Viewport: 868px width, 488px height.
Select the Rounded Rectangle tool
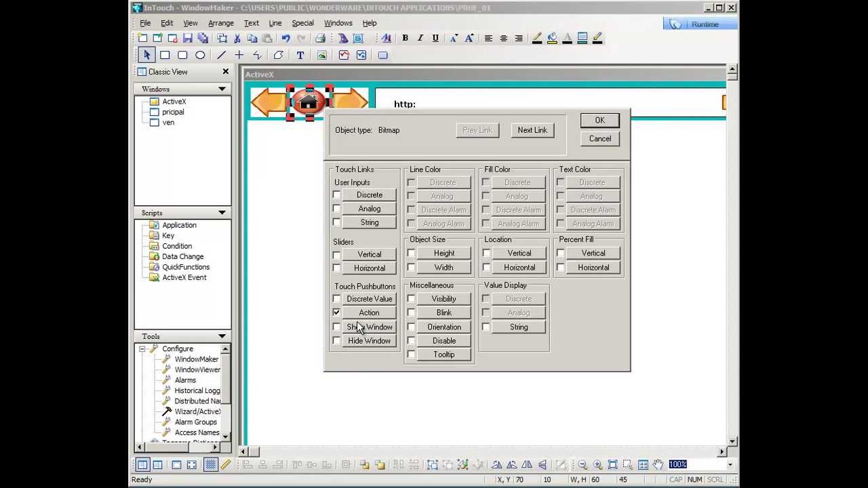pyautogui.click(x=182, y=55)
